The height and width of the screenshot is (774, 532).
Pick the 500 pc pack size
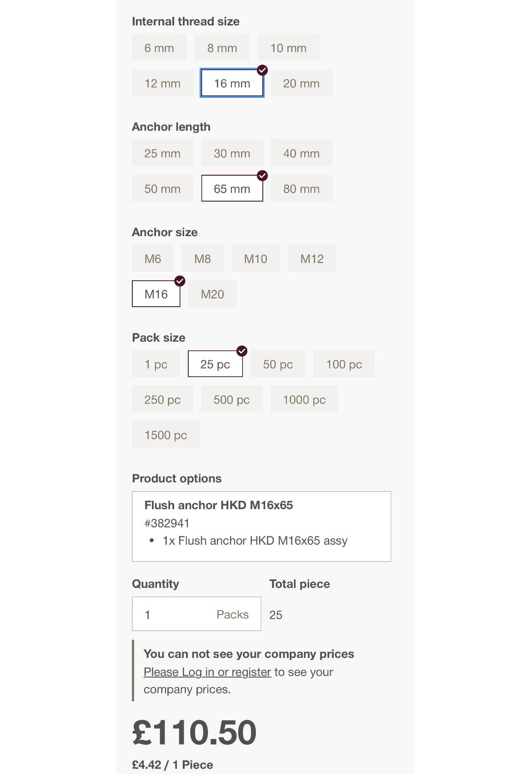point(231,400)
